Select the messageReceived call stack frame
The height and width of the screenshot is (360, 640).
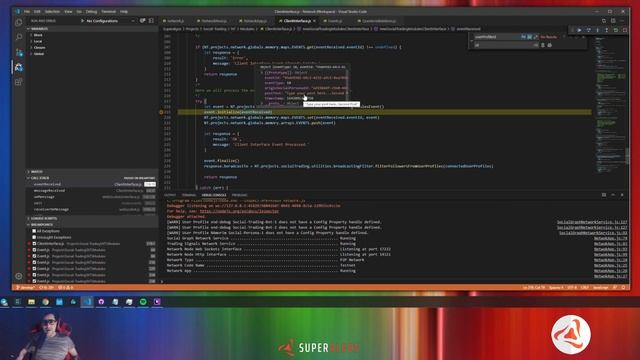92,191
